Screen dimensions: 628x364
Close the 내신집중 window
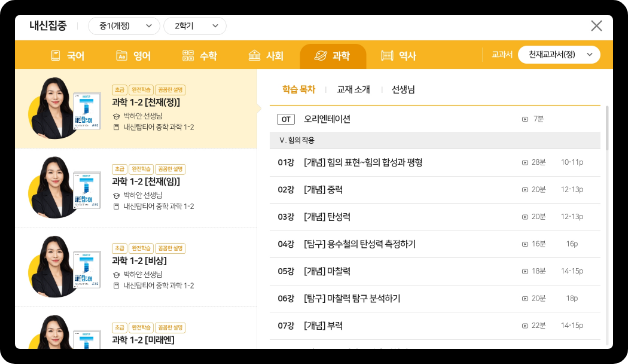(x=596, y=26)
